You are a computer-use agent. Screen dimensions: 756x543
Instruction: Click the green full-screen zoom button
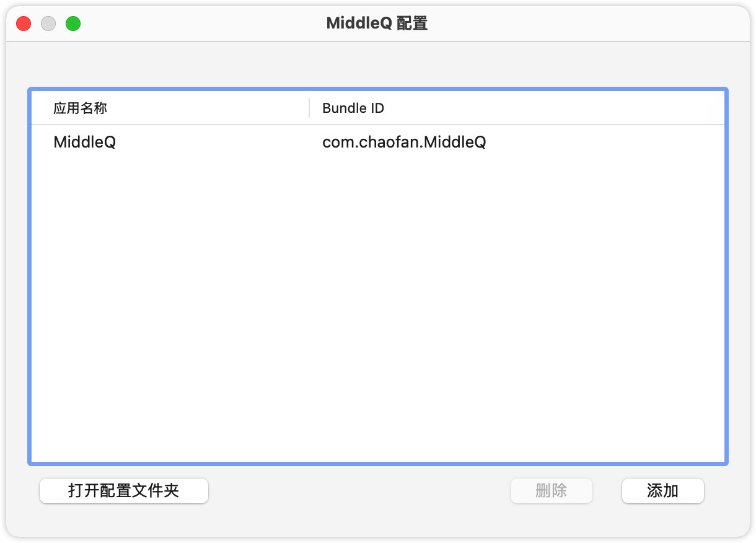(x=73, y=24)
